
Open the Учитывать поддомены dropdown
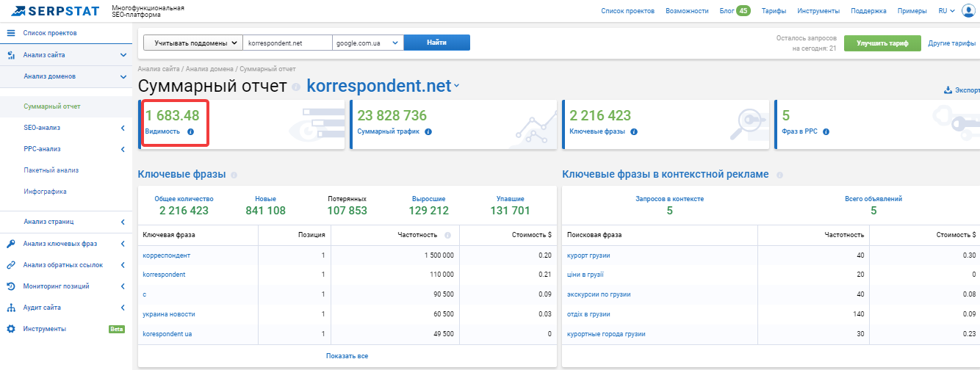coord(192,43)
